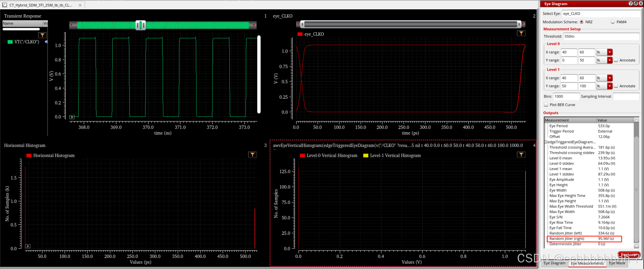Screen dimensions: 644x269
Task: Undock the Eye Diagram panel
Action: [x=636, y=4]
